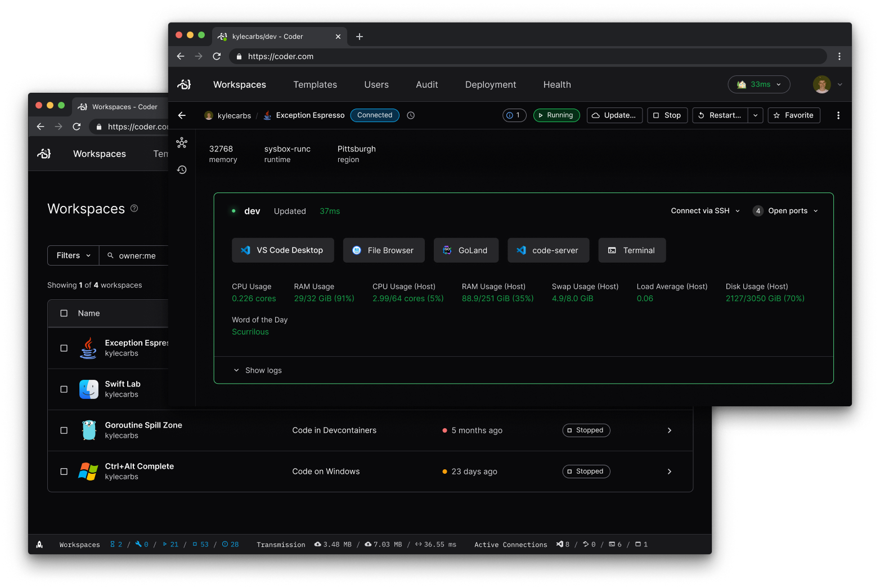
Task: Open the Filters dropdown
Action: pyautogui.click(x=73, y=255)
